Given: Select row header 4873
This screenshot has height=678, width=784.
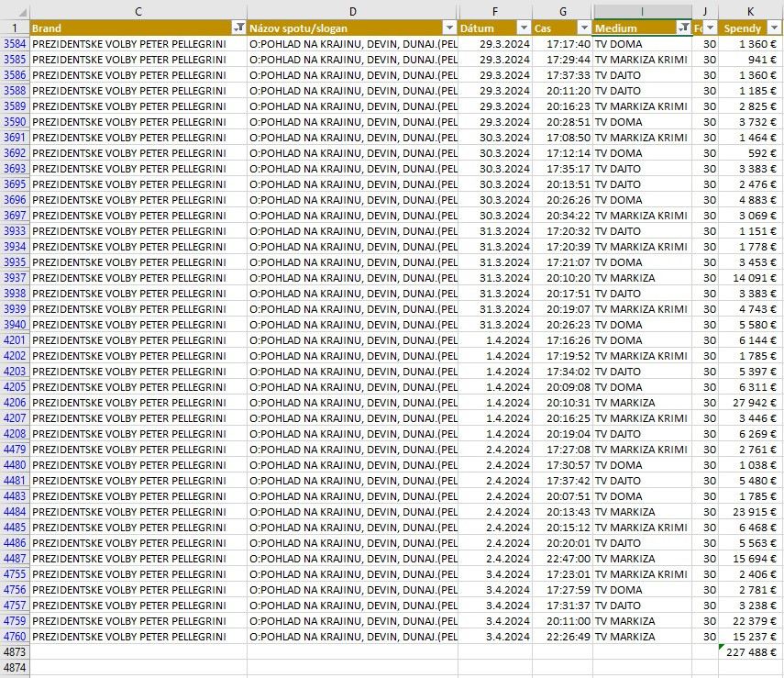Looking at the screenshot, I should pos(15,652).
